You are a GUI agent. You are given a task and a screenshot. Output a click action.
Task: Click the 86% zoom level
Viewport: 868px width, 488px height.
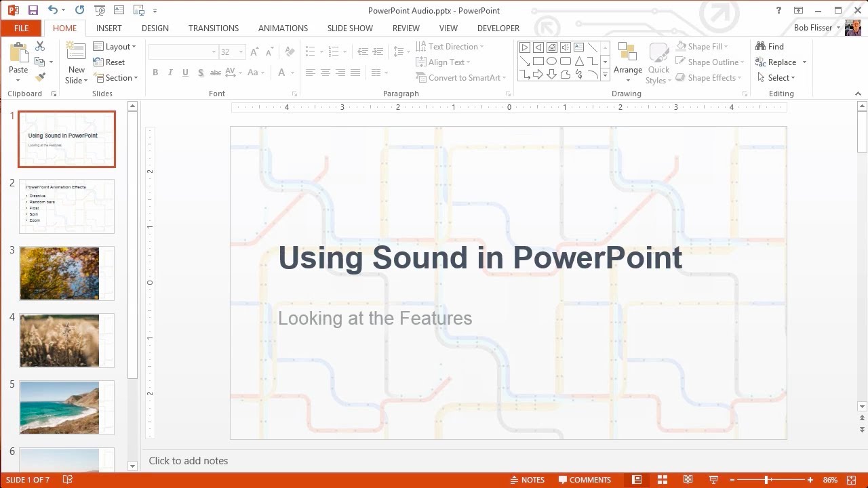click(x=830, y=480)
